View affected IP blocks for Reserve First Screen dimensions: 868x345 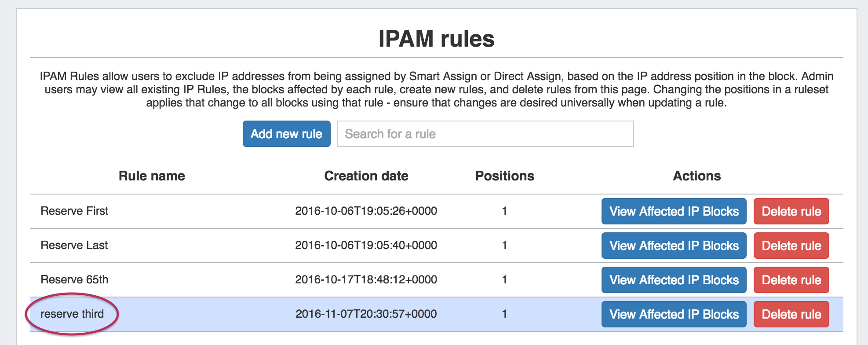click(x=674, y=211)
